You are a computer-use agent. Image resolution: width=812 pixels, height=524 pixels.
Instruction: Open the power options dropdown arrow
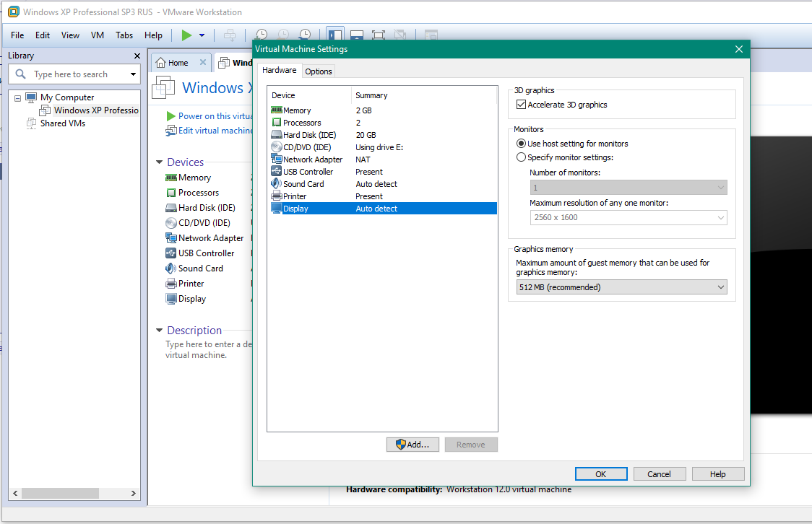coord(202,35)
